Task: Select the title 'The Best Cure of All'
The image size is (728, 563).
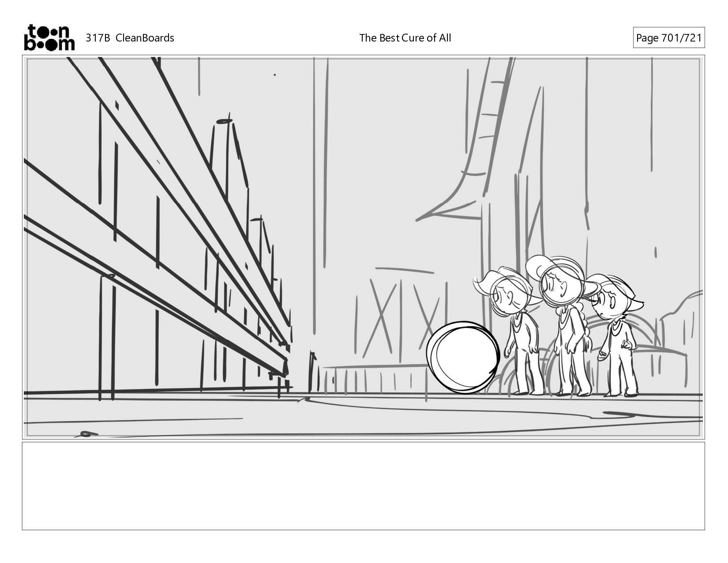Action: pos(405,38)
